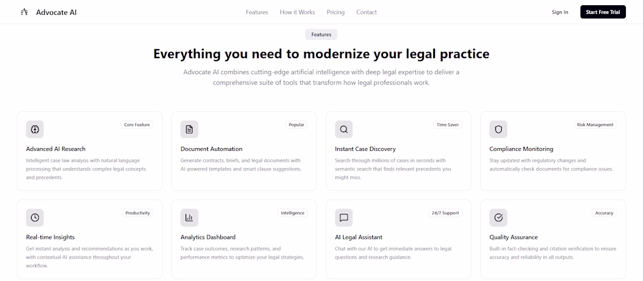Click the magnifier icon for Instant Case Discovery
The width and height of the screenshot is (644, 281).
coord(344,129)
